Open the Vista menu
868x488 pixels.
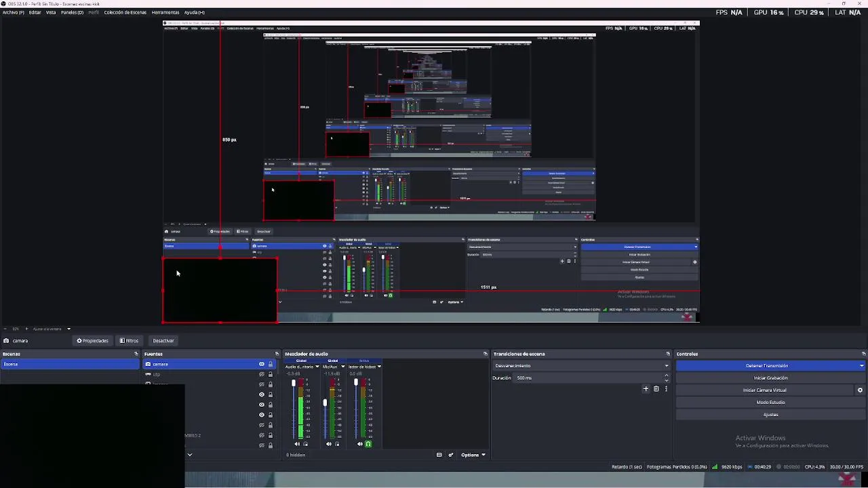pos(51,12)
